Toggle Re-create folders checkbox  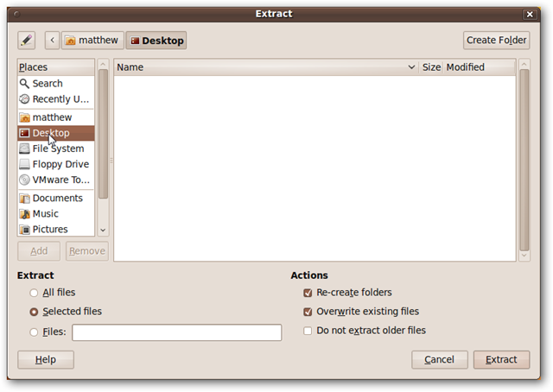(x=308, y=293)
